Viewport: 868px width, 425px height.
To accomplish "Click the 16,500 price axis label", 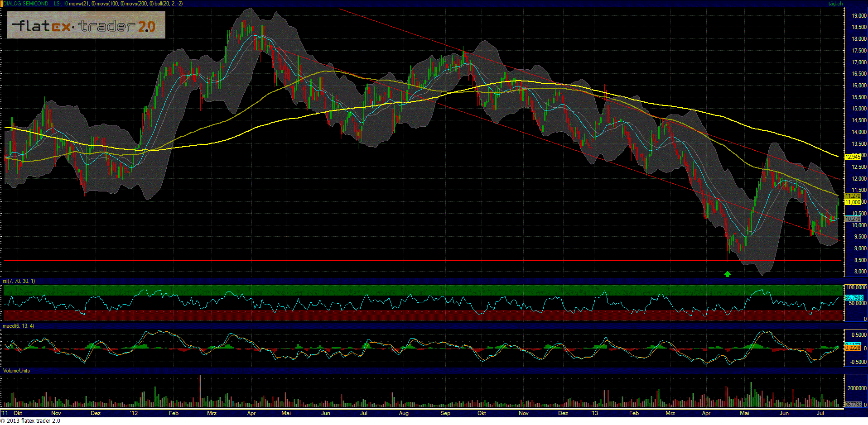I will point(859,74).
